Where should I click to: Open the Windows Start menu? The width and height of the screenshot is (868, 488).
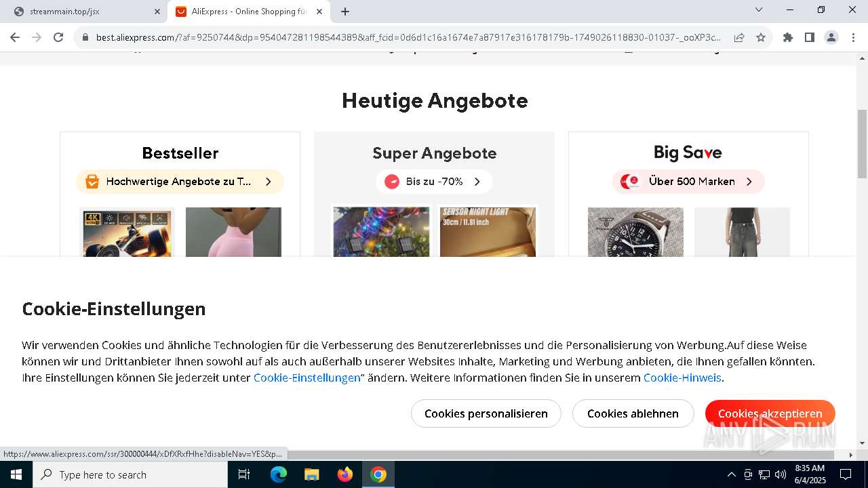pos(16,474)
